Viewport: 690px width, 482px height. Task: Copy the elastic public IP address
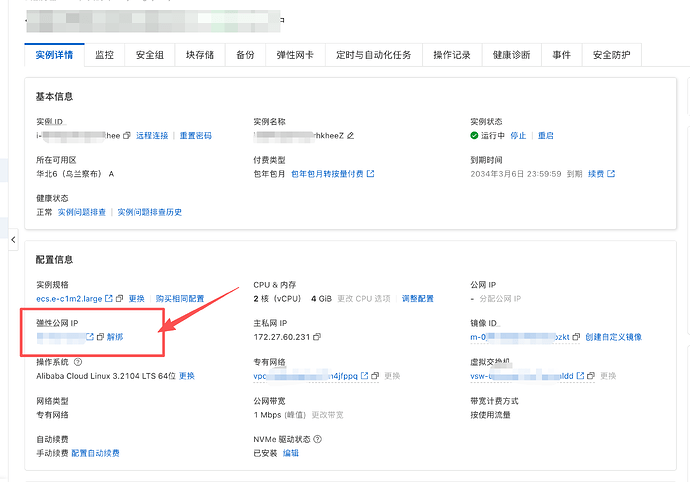(100, 337)
